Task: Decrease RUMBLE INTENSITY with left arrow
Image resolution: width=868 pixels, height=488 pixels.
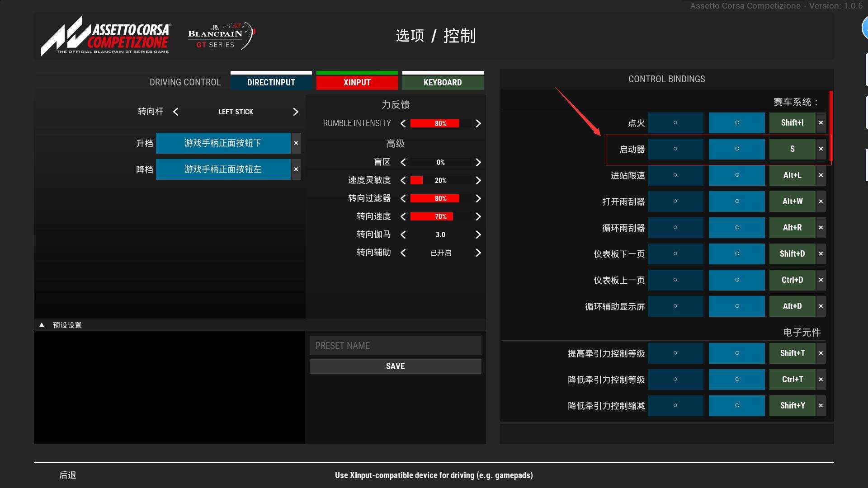Action: click(403, 123)
